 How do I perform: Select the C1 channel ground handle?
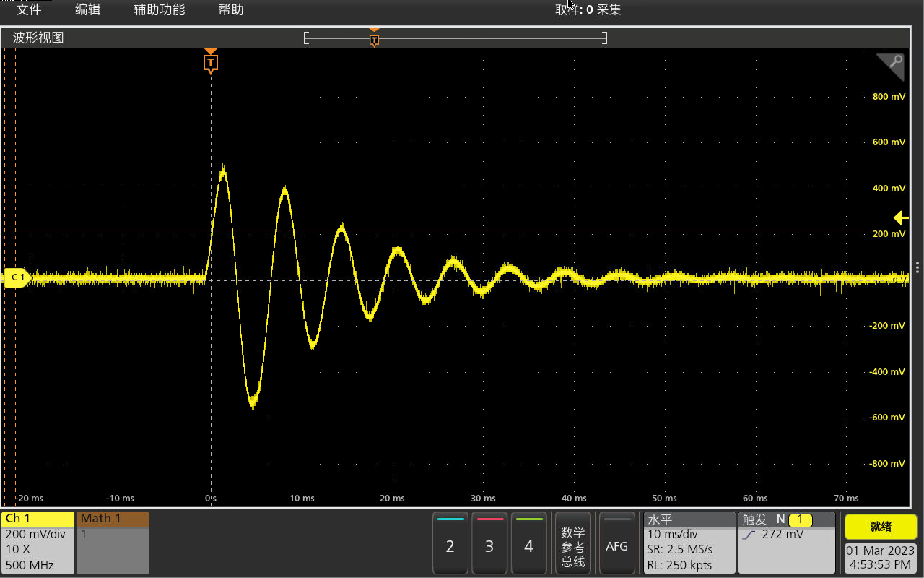(x=17, y=277)
